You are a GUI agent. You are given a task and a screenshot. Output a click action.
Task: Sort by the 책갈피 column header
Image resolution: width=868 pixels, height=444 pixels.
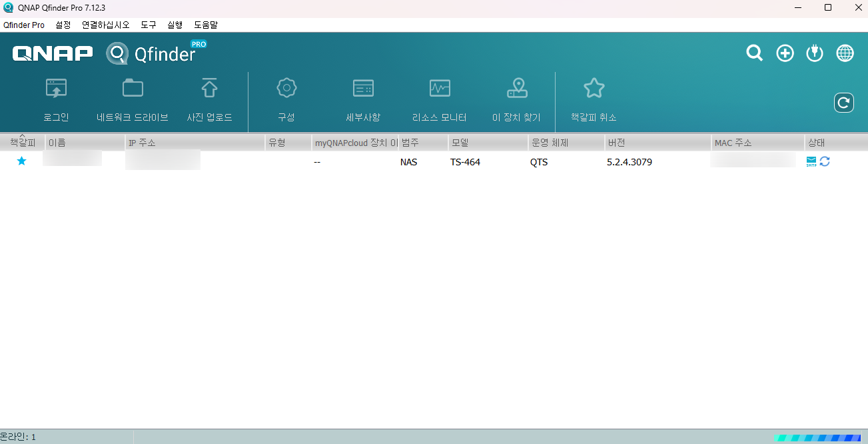click(x=23, y=143)
